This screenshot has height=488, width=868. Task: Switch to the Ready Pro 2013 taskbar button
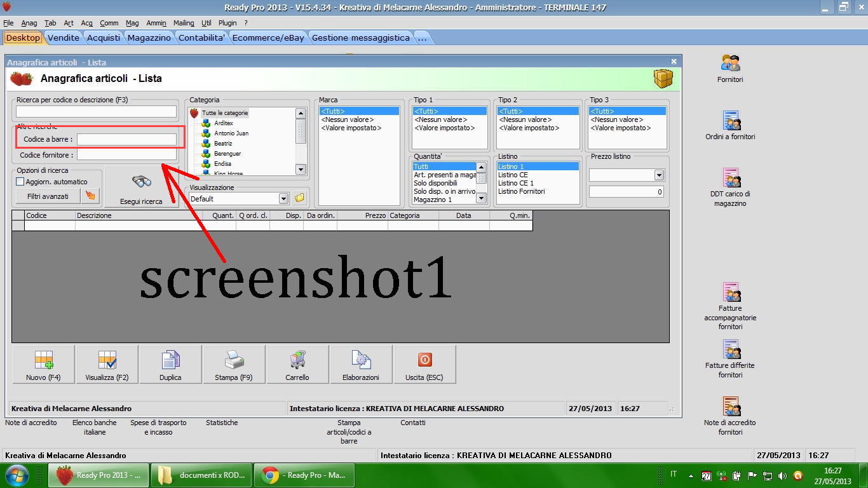click(x=98, y=475)
